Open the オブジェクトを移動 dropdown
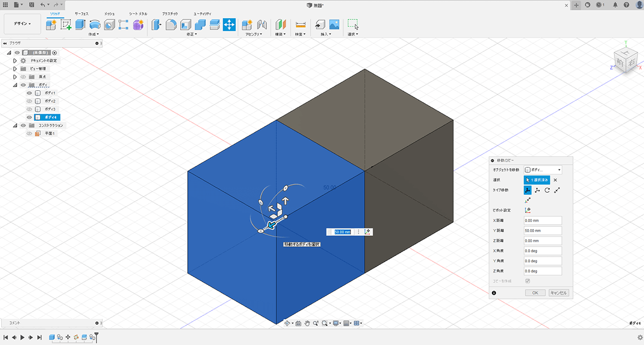Viewport: 644px width, 345px height. click(x=543, y=170)
